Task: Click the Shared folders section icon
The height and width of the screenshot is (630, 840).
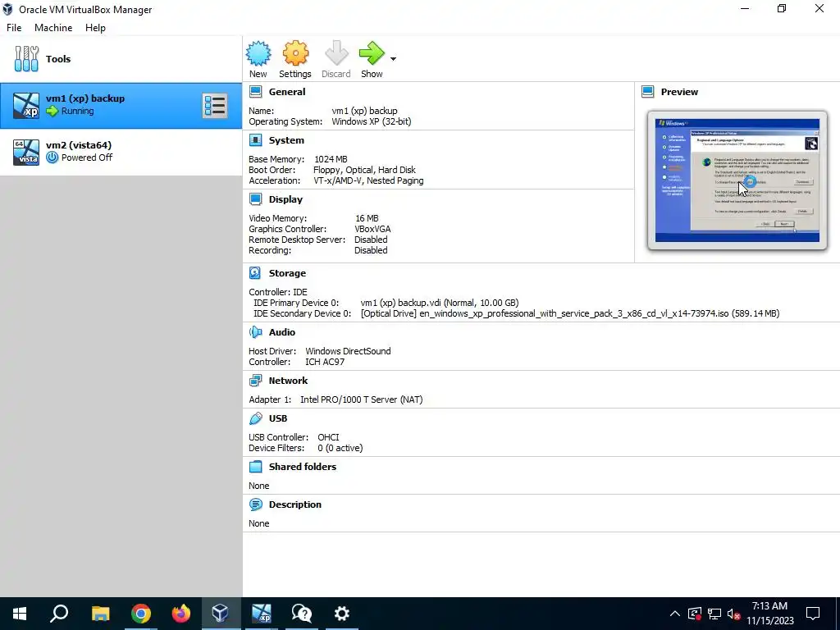Action: point(256,467)
